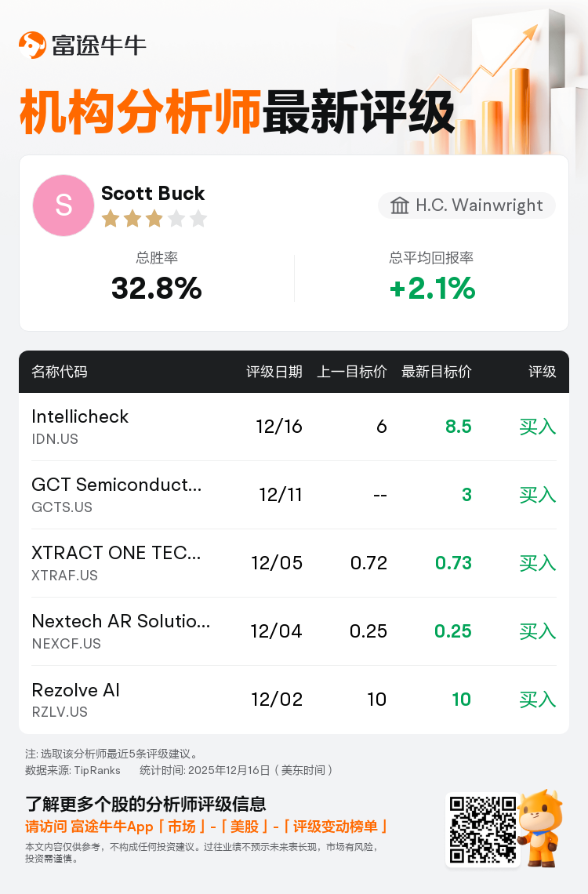Click the bank icon beside H.C. Wainwright

pos(400,205)
